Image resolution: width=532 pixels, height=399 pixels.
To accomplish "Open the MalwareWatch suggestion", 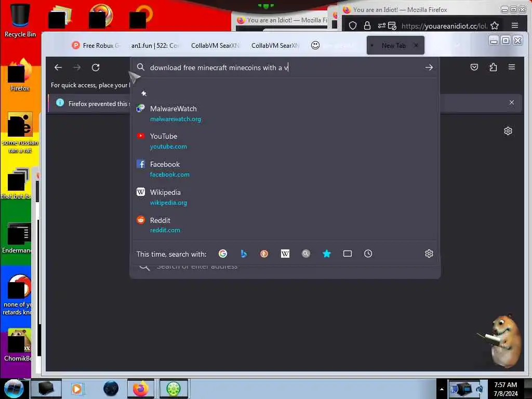I will pos(284,114).
